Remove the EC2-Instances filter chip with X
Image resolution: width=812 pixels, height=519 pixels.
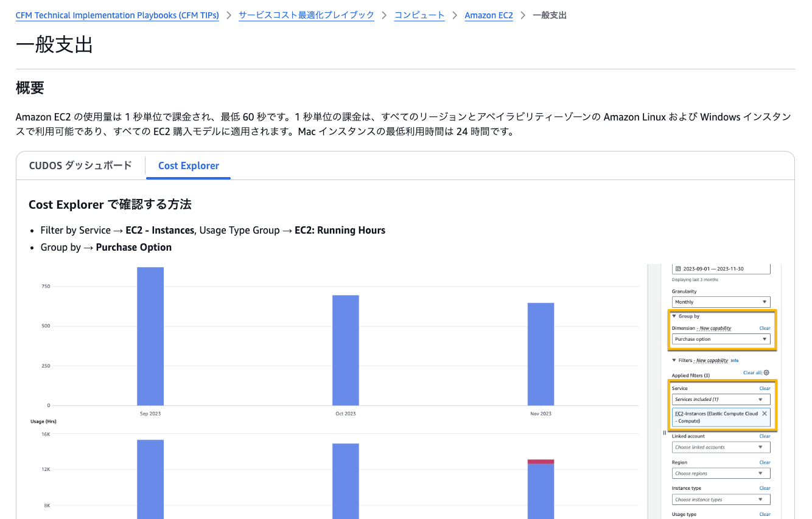[765, 413]
